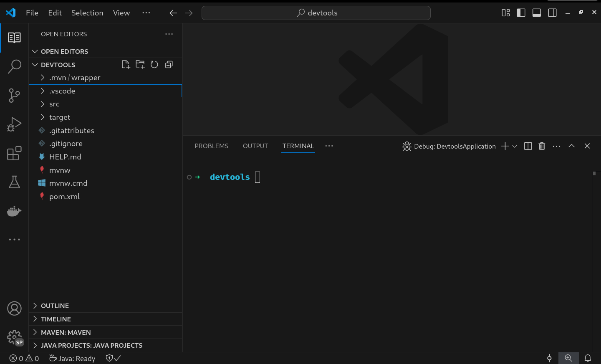Split the terminal
This screenshot has width=601, height=364.
point(528,146)
